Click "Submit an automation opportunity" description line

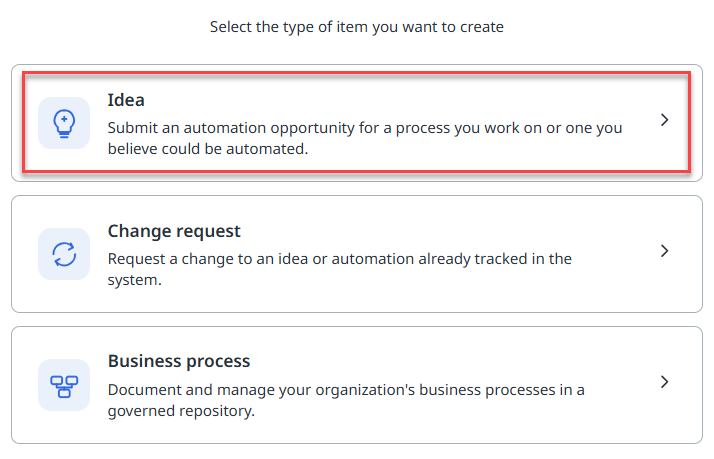click(365, 128)
